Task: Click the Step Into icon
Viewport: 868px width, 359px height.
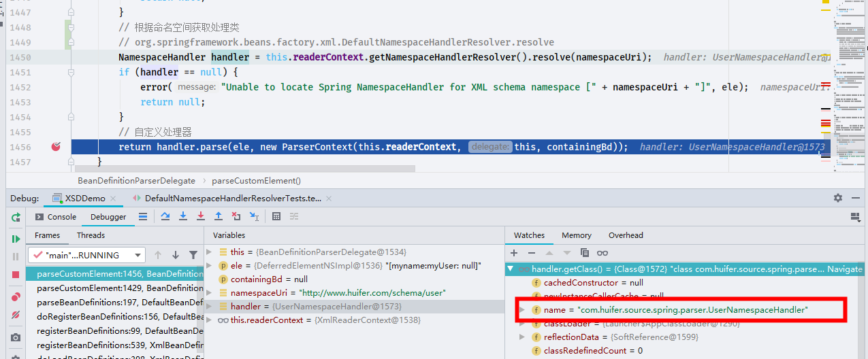Action: (x=183, y=216)
